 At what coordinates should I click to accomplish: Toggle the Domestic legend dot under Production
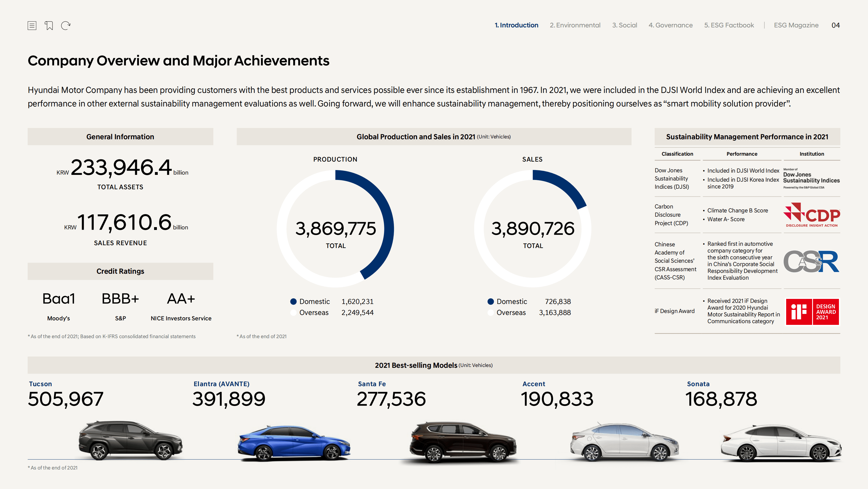[x=293, y=301]
